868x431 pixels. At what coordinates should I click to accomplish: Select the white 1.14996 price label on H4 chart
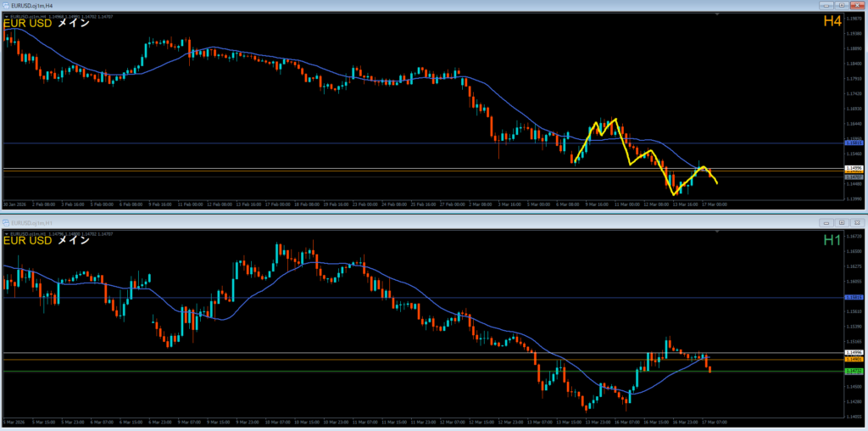click(854, 169)
